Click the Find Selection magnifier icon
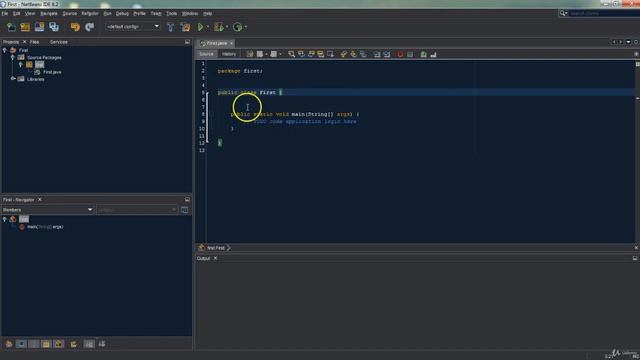This screenshot has height=360, width=640. pyautogui.click(x=291, y=54)
